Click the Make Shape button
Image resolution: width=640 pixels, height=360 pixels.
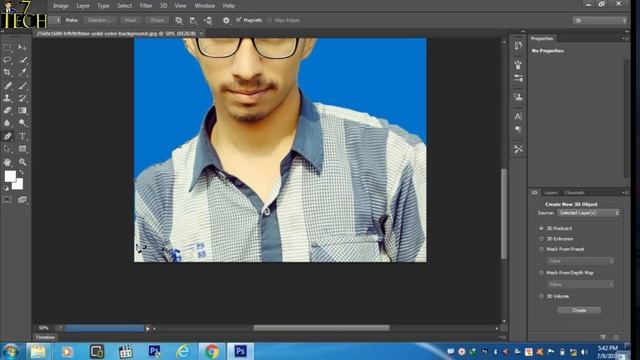157,20
